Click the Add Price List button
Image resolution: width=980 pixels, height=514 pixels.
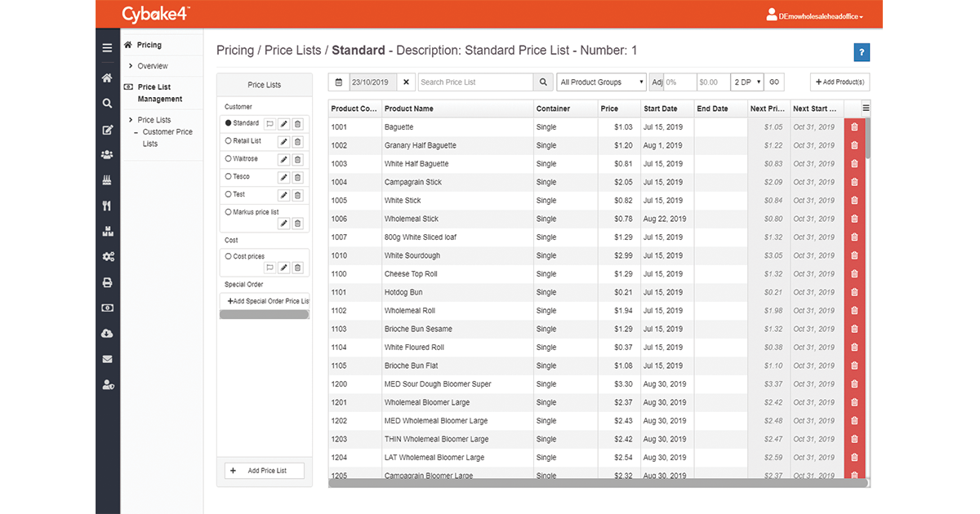click(264, 471)
